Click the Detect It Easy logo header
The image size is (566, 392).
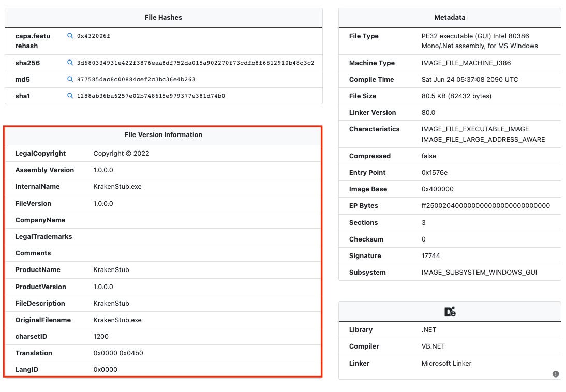[450, 312]
